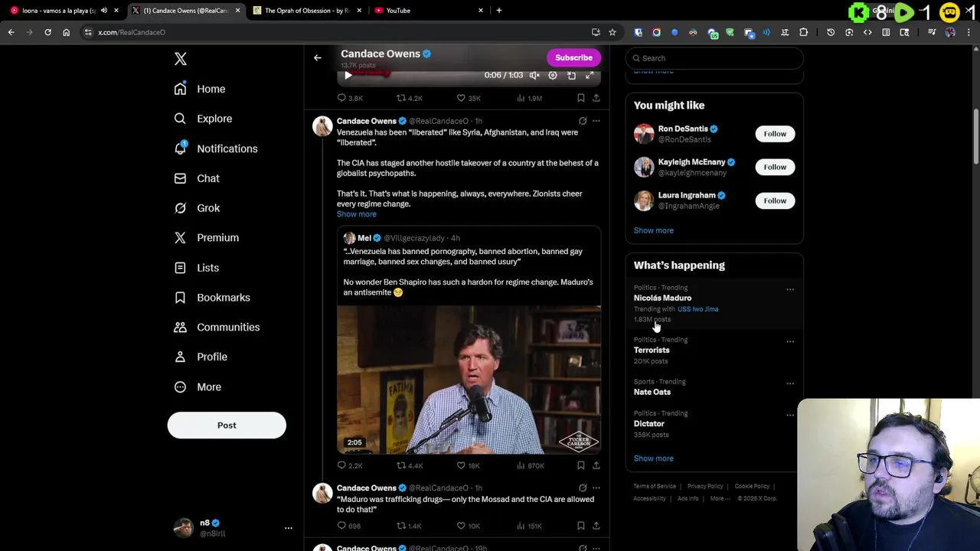Viewport: 980px width, 551px height.
Task: Show more under What's happening
Action: [654, 458]
